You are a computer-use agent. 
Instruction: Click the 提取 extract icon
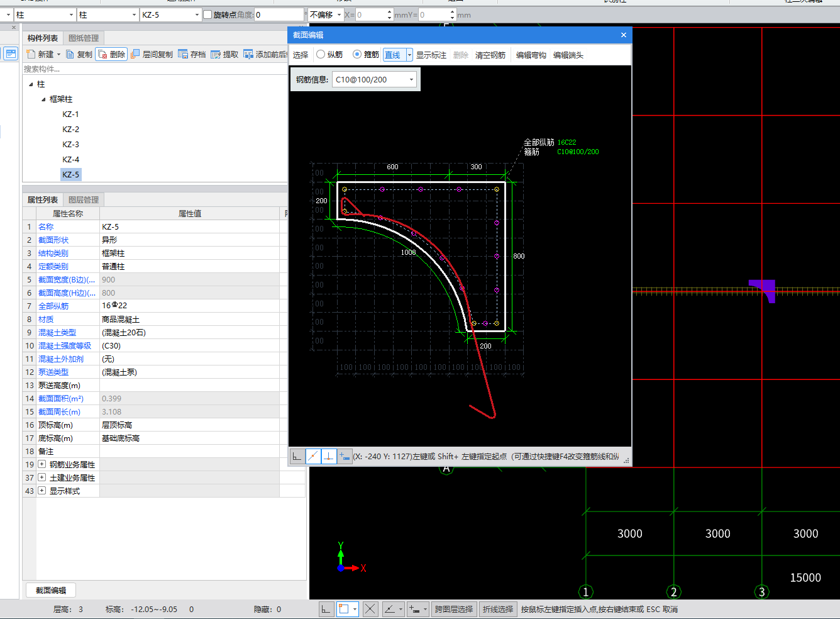216,55
